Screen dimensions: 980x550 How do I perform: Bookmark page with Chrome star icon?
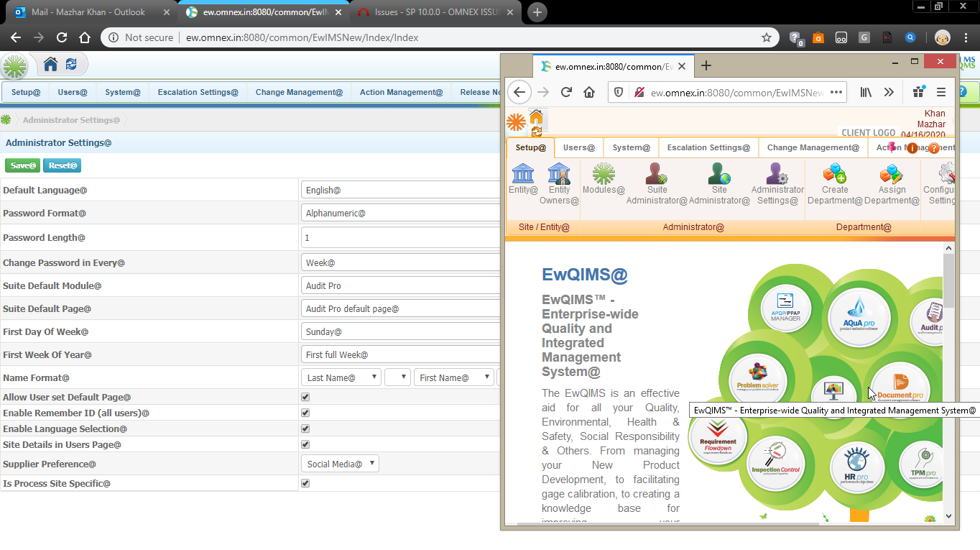click(x=767, y=37)
